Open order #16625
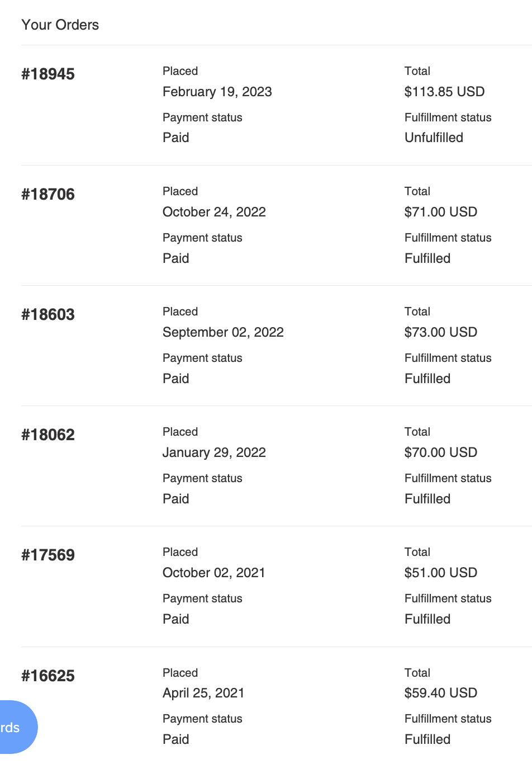The height and width of the screenshot is (764, 532). (x=48, y=676)
